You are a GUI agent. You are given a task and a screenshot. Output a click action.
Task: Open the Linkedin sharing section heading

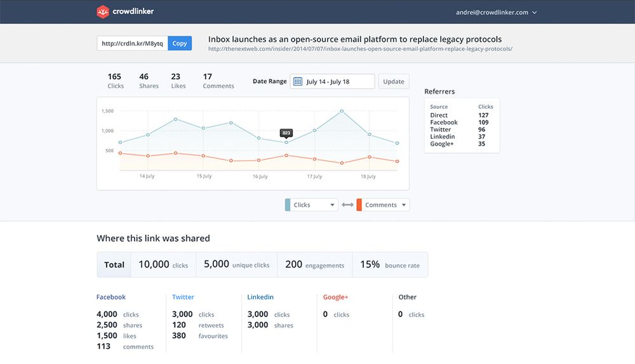coord(260,297)
